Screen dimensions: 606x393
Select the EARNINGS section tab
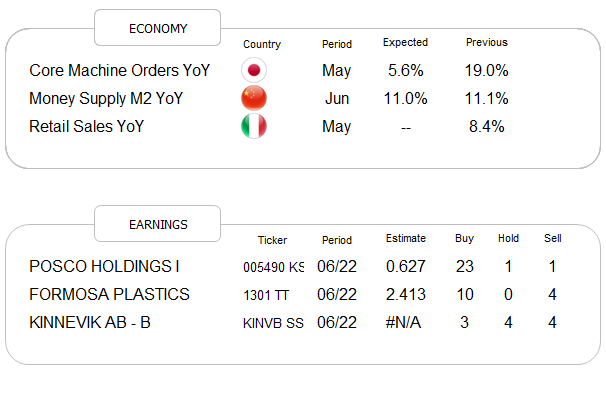click(x=158, y=224)
